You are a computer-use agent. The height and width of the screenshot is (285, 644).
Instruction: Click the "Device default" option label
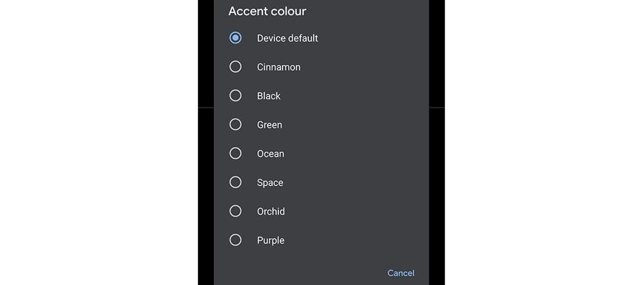(x=287, y=38)
